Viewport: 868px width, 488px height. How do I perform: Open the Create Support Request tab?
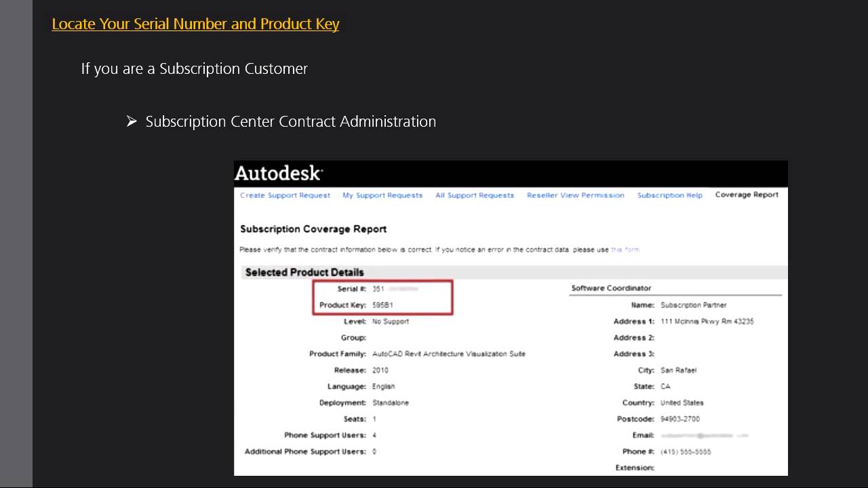pos(285,195)
